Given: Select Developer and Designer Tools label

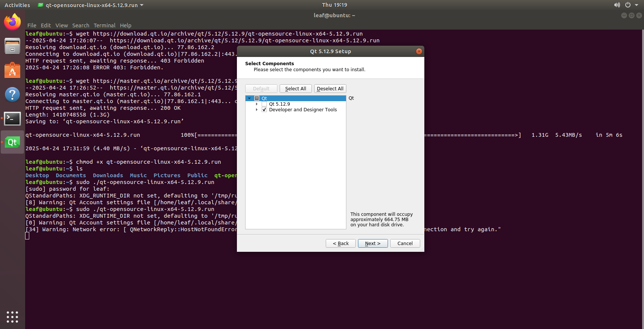Looking at the screenshot, I should [303, 110].
